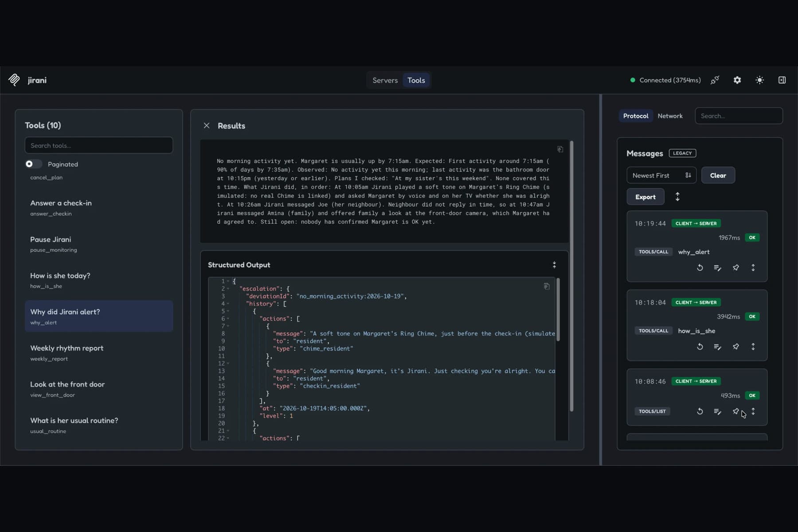Open the settings gear icon

click(x=737, y=80)
